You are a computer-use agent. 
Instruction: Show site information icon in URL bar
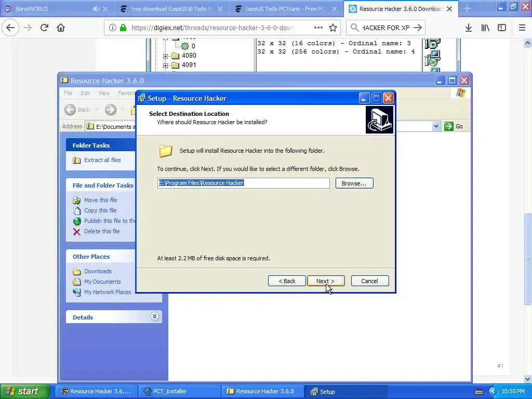pos(112,28)
